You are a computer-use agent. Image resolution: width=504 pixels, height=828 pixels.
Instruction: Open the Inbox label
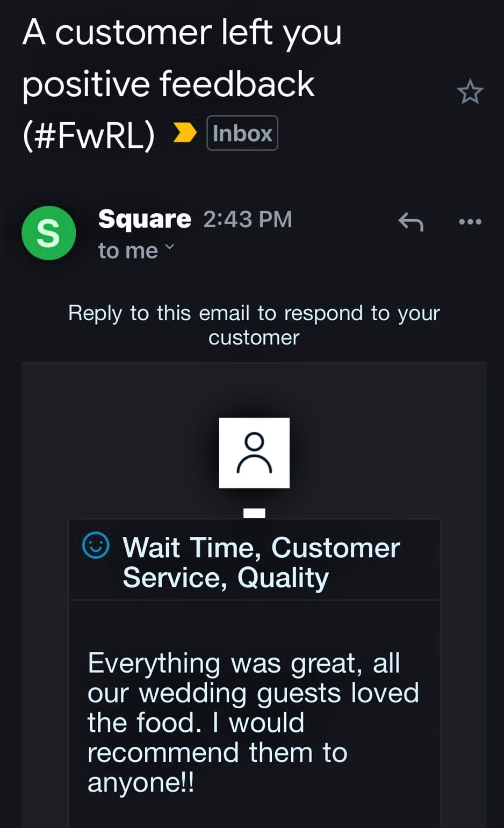click(242, 133)
